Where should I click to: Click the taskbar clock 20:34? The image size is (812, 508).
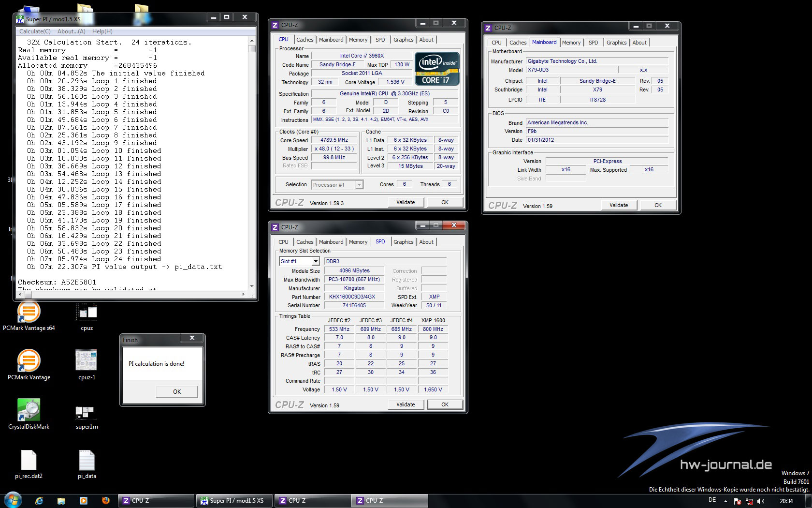click(786, 501)
